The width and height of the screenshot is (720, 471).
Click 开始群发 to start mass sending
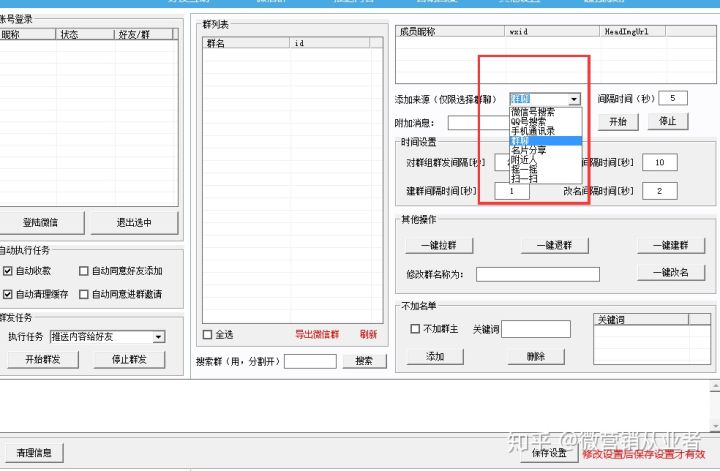click(x=41, y=360)
